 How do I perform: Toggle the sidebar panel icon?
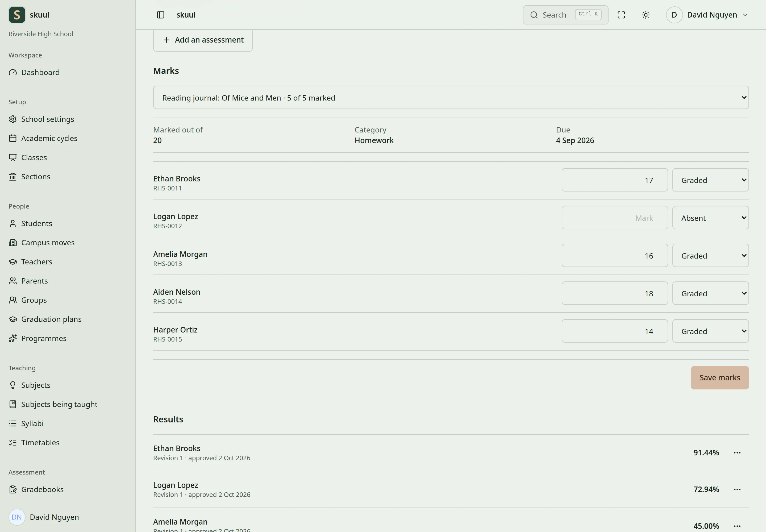click(161, 15)
